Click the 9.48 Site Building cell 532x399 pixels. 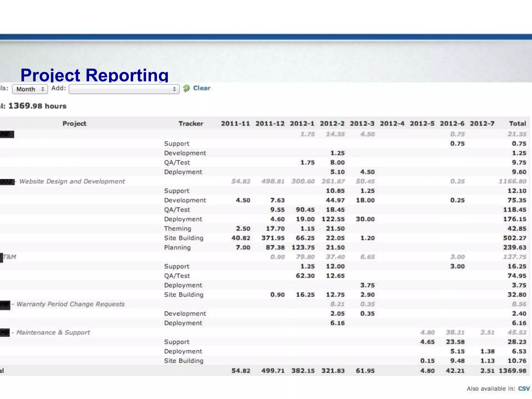(x=457, y=361)
